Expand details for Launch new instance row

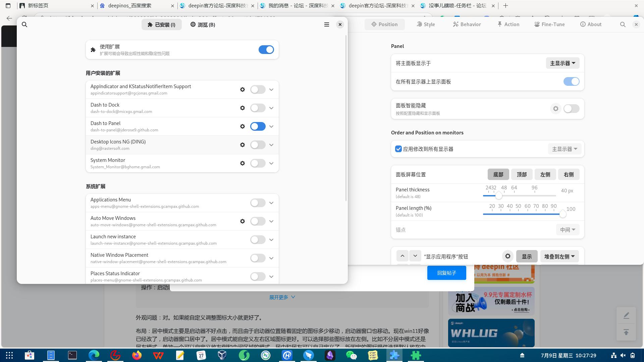[271, 240]
